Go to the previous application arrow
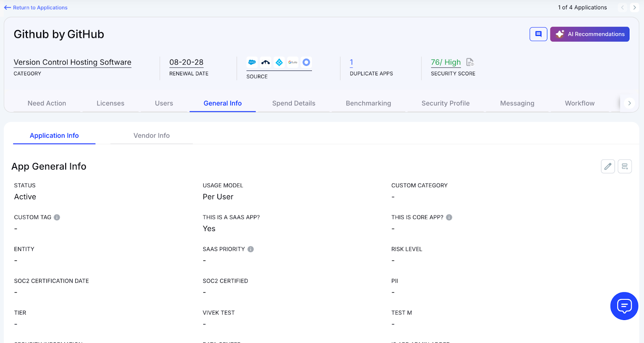 click(x=622, y=8)
